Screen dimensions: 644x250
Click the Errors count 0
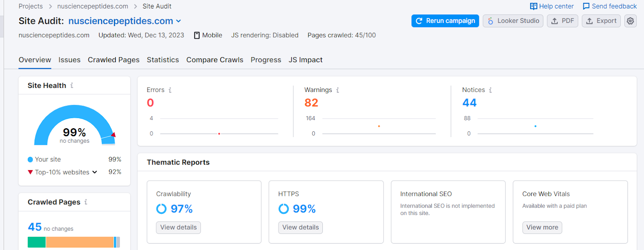[x=151, y=103]
